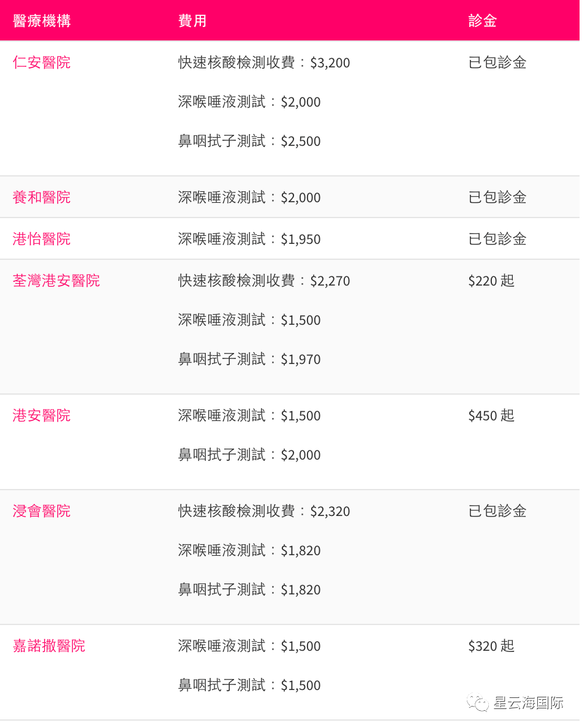Image resolution: width=582 pixels, height=728 pixels.
Task: Click the WeChat logo icon in watermark
Action: (478, 702)
